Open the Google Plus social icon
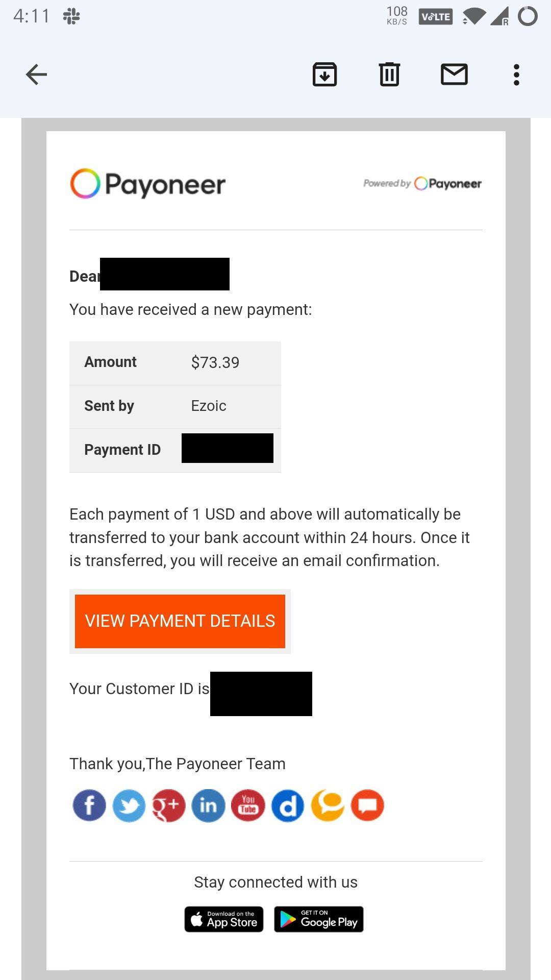The image size is (551, 980). tap(168, 805)
